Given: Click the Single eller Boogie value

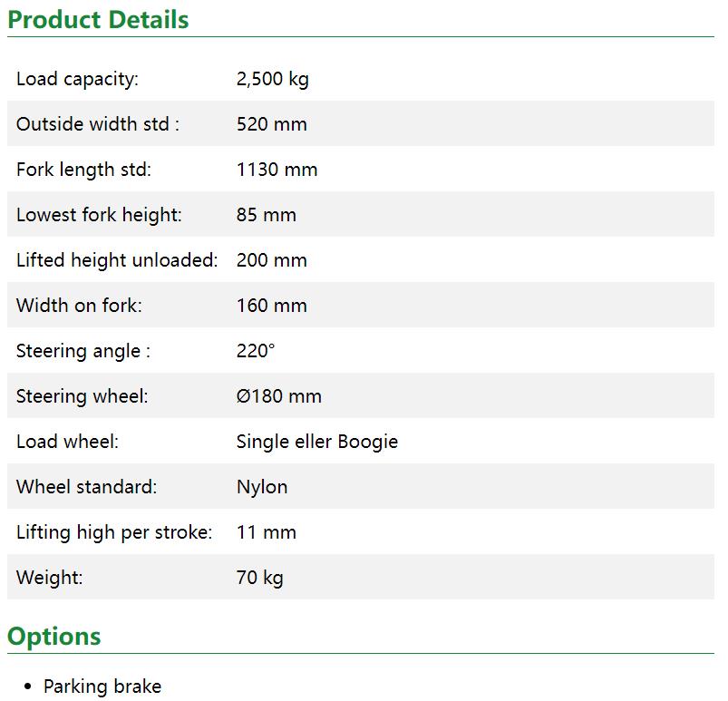Looking at the screenshot, I should [316, 442].
